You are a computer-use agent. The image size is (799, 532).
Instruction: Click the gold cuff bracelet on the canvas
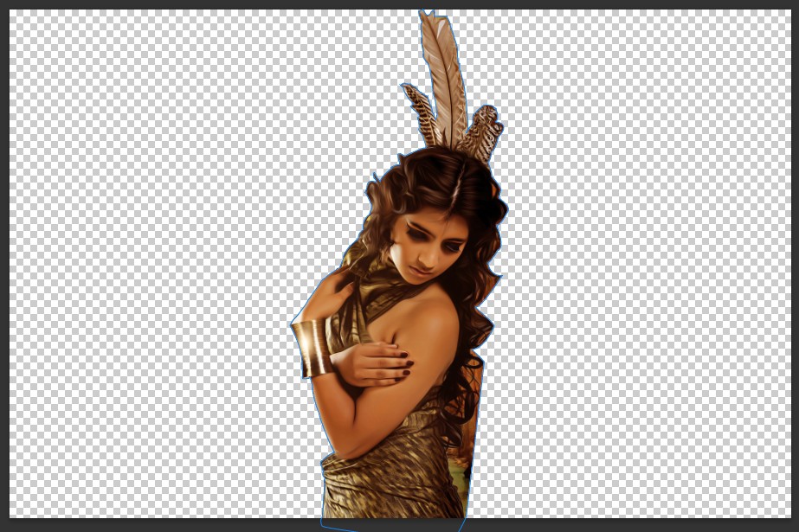click(312, 349)
